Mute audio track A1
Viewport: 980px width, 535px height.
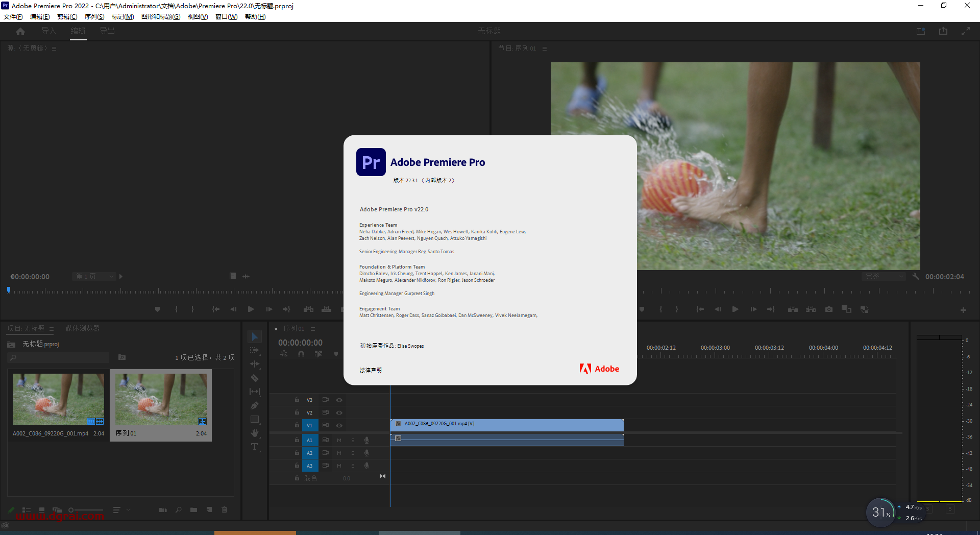pyautogui.click(x=339, y=440)
